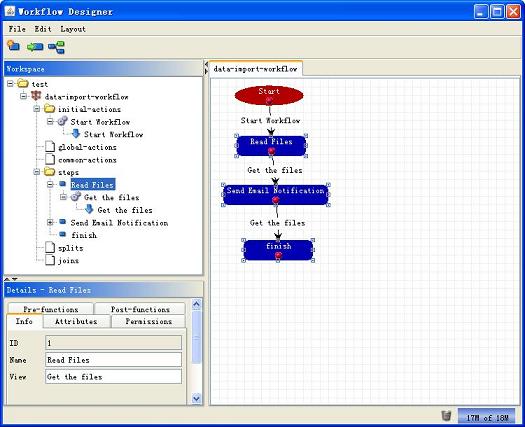Click the Name field containing Read Files
The image size is (525, 427).
point(114,360)
